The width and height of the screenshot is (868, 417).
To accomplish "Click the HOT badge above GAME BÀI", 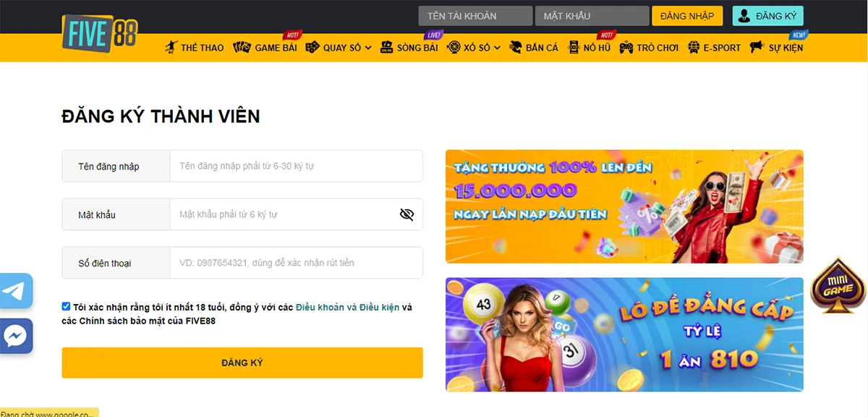I will click(292, 34).
